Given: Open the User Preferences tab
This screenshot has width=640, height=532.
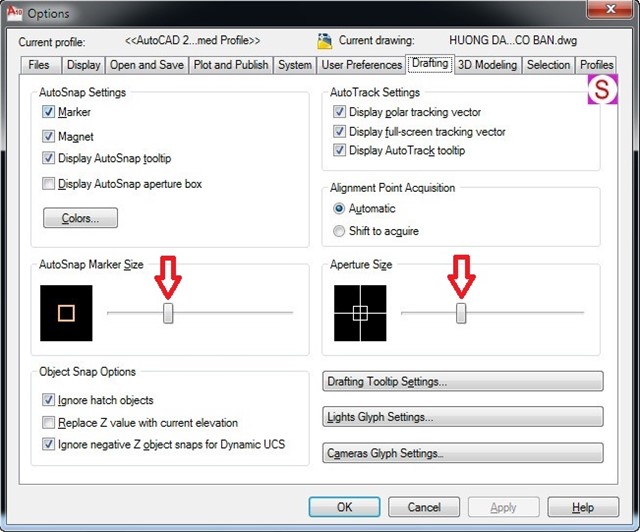Looking at the screenshot, I should [362, 65].
